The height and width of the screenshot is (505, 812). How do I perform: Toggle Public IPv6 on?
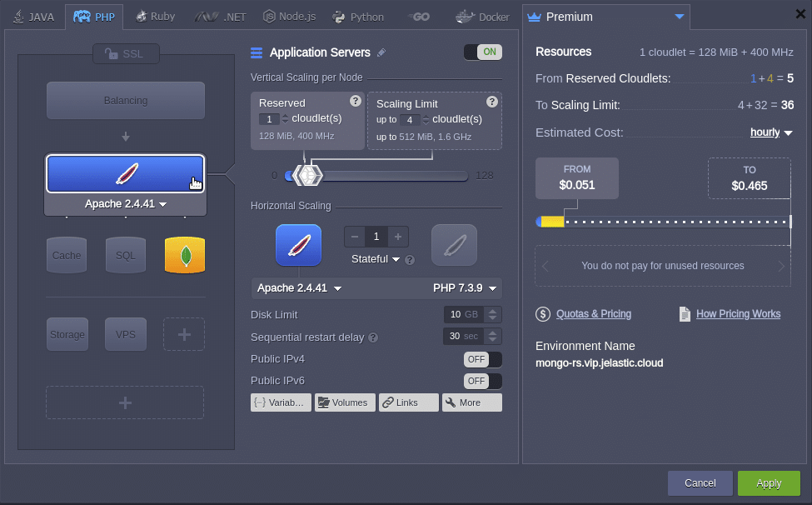pos(483,381)
